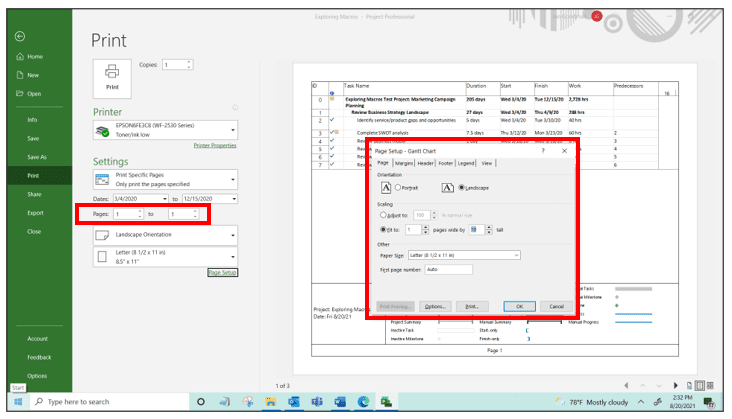Click the Cortana circle on taskbar
This screenshot has height=419, width=732.
pyautogui.click(x=201, y=402)
